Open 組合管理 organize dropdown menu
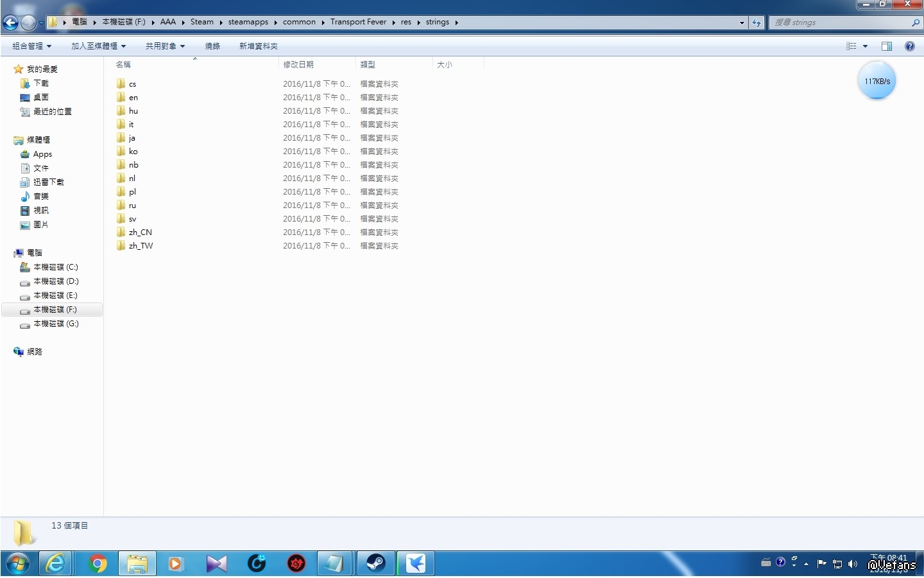Screen dimensions: 924x578 tap(32, 46)
